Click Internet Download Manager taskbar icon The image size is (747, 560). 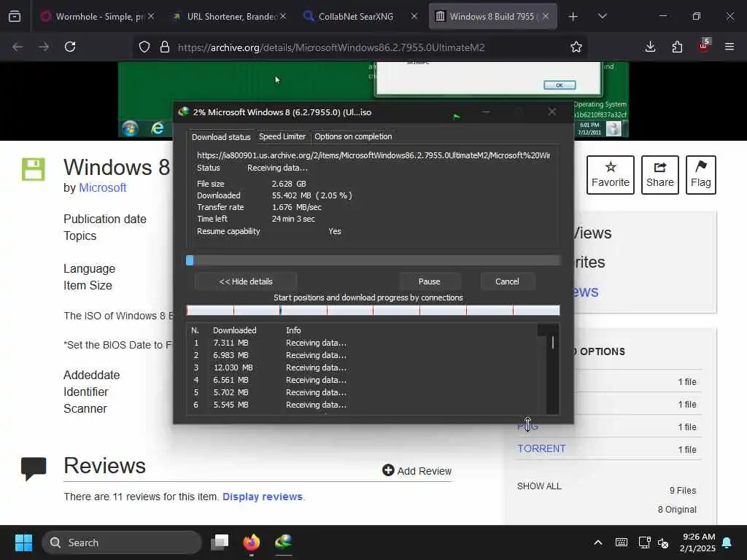coord(284,542)
